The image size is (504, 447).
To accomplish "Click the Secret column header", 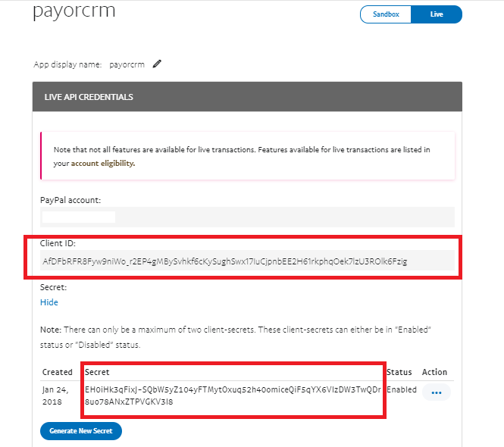I will [97, 372].
